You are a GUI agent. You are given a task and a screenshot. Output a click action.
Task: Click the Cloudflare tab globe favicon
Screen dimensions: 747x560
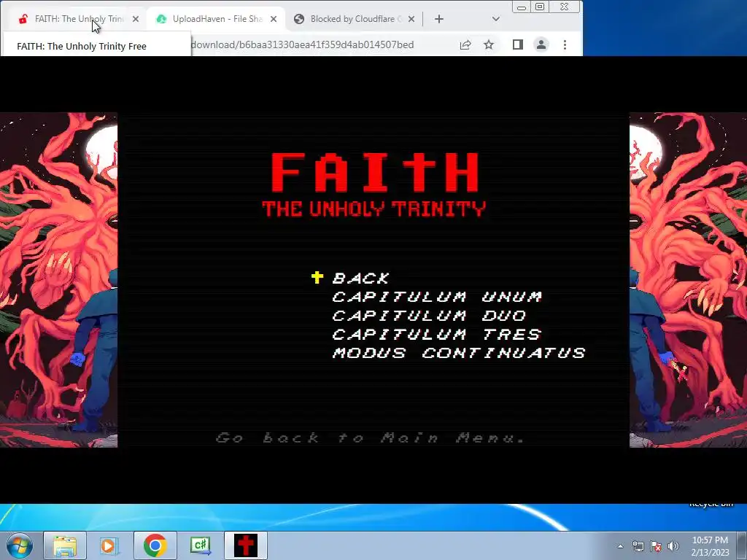(299, 19)
